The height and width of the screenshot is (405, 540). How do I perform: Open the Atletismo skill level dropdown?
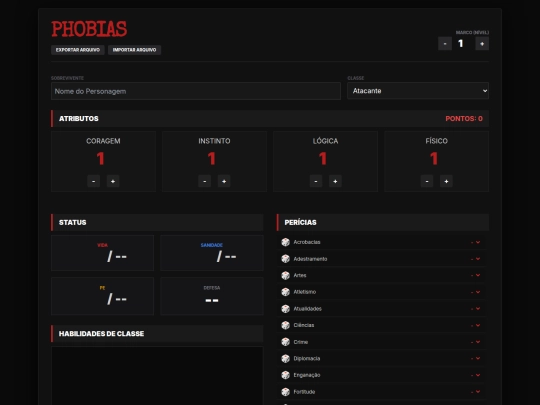point(476,292)
